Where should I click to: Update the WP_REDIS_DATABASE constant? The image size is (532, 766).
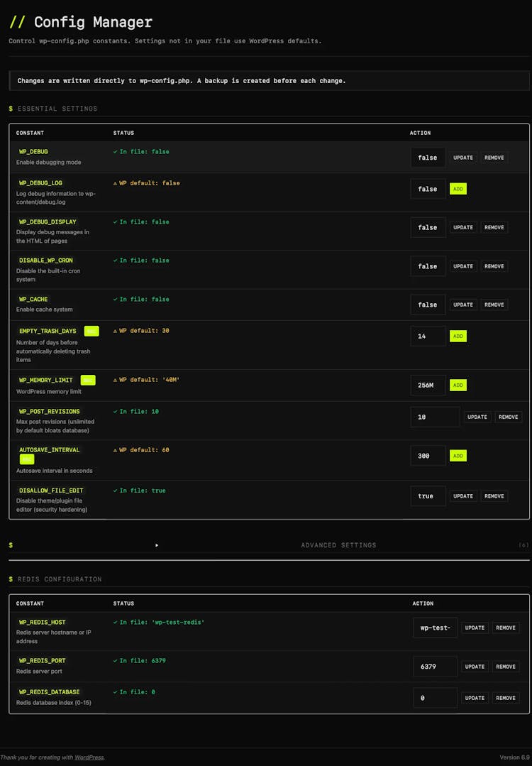(475, 698)
